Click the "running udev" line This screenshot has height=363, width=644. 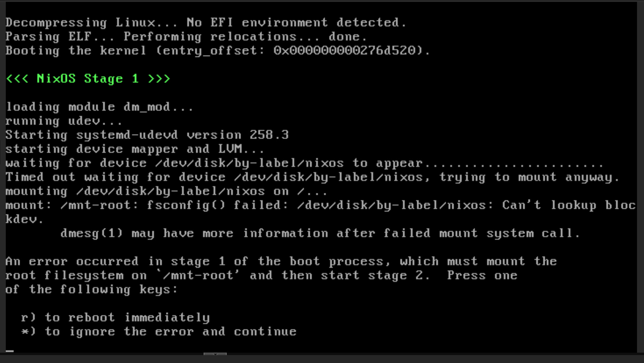[64, 121]
